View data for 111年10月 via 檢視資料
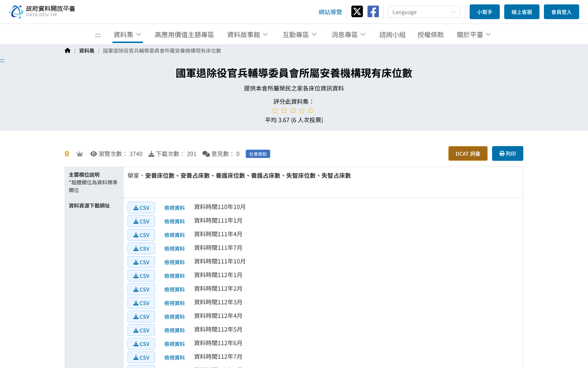Image resolution: width=588 pixels, height=368 pixels. 175,262
